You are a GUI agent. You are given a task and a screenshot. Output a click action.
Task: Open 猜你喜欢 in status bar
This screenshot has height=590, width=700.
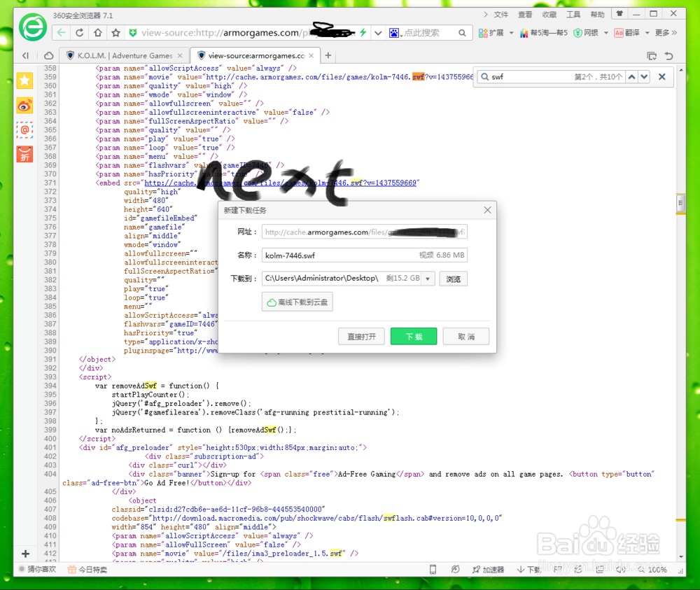click(38, 570)
